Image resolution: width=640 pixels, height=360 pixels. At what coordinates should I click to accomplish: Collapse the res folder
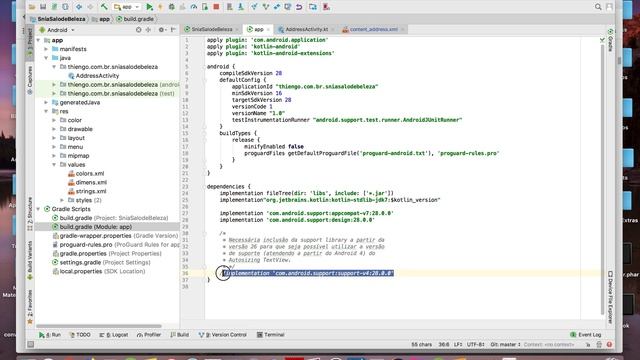point(46,111)
